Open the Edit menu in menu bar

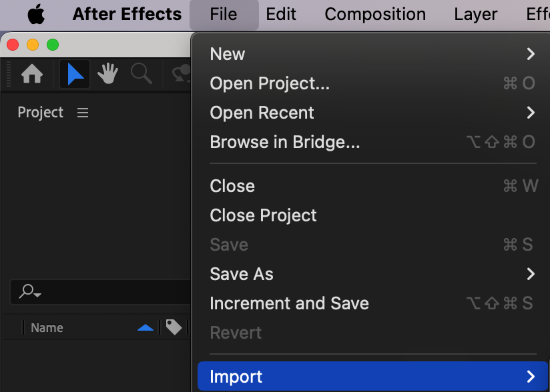[x=281, y=14]
